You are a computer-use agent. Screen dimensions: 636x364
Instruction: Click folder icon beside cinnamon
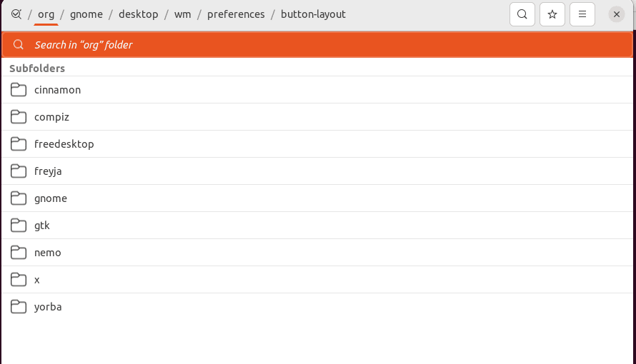pos(19,90)
